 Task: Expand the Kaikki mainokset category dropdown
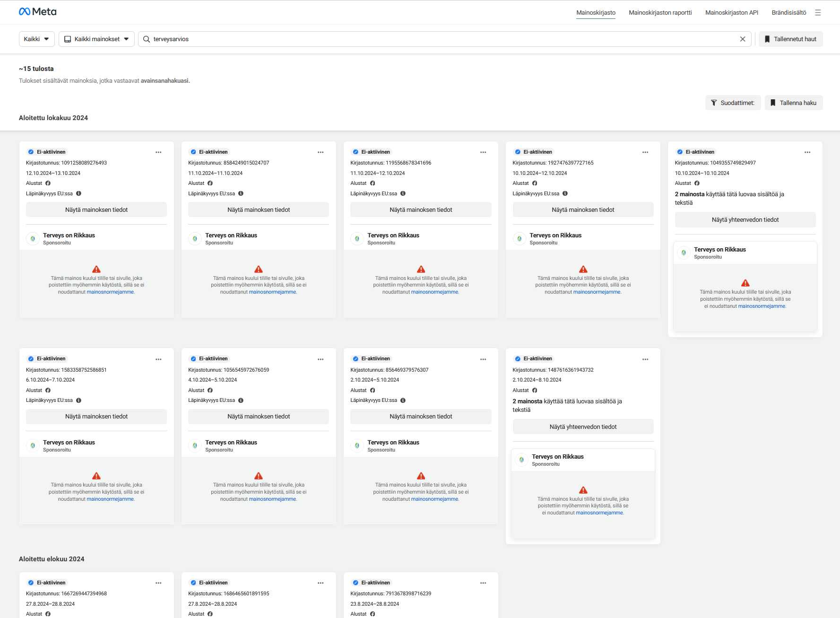(x=96, y=39)
